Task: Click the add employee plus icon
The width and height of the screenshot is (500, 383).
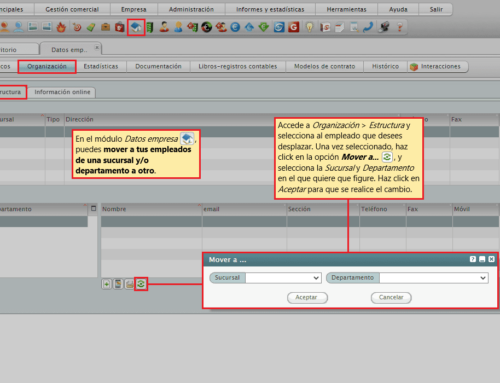Action: [x=106, y=284]
